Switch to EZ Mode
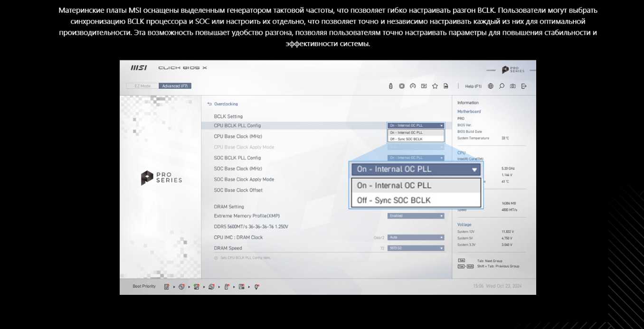The width and height of the screenshot is (644, 329). pyautogui.click(x=142, y=86)
